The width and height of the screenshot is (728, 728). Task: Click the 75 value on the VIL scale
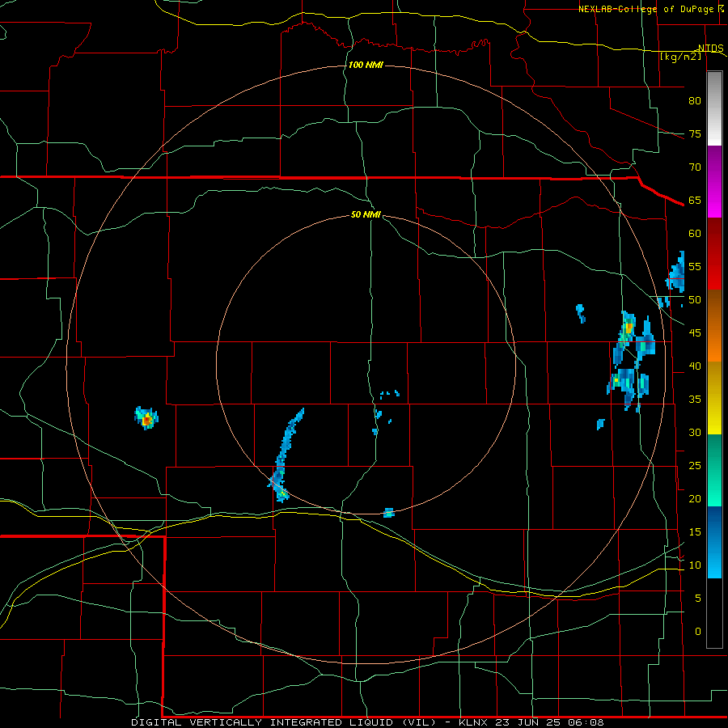point(695,133)
